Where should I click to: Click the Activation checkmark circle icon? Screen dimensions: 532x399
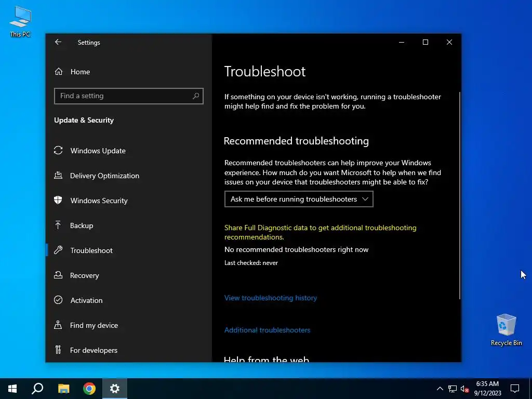(x=58, y=300)
